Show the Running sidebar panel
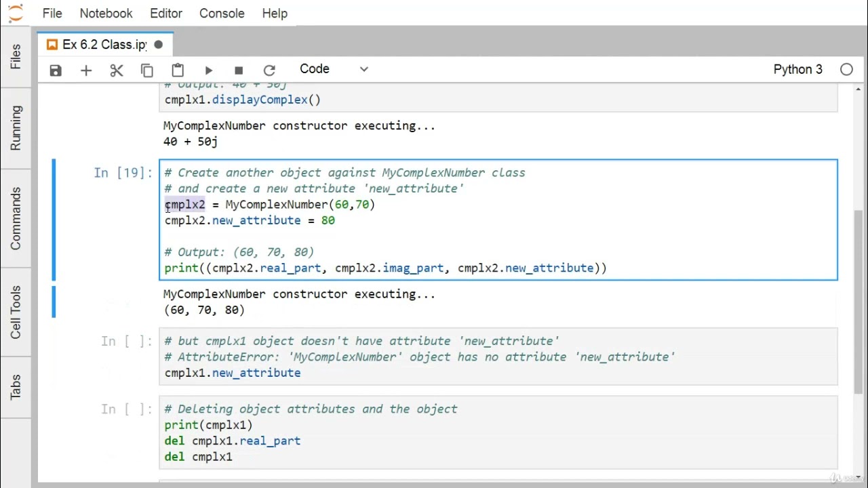This screenshot has width=868, height=488. click(16, 127)
